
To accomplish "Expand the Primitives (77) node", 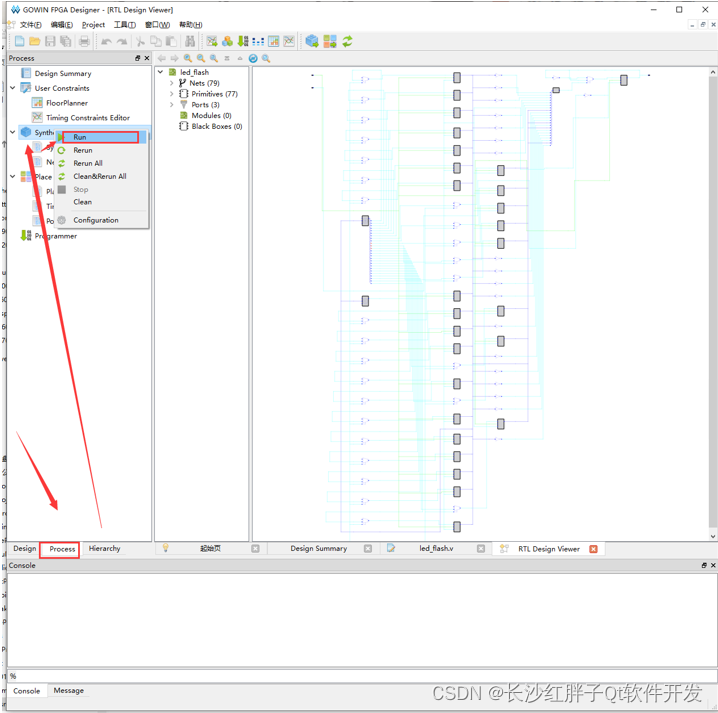I will point(172,93).
